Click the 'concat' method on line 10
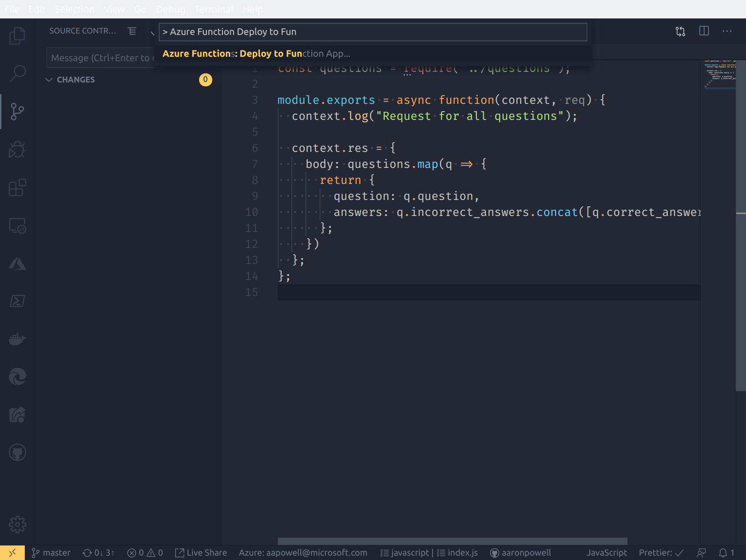The height and width of the screenshot is (560, 746). coord(557,212)
